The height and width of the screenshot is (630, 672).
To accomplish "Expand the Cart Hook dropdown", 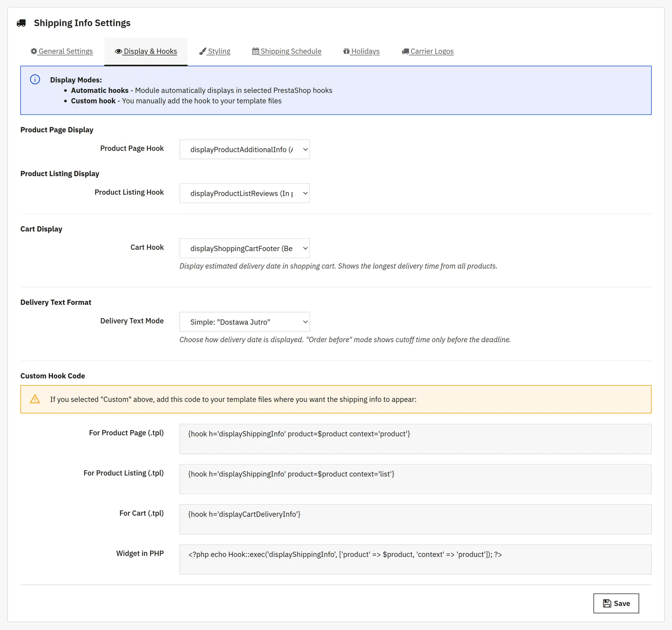I will pyautogui.click(x=244, y=248).
